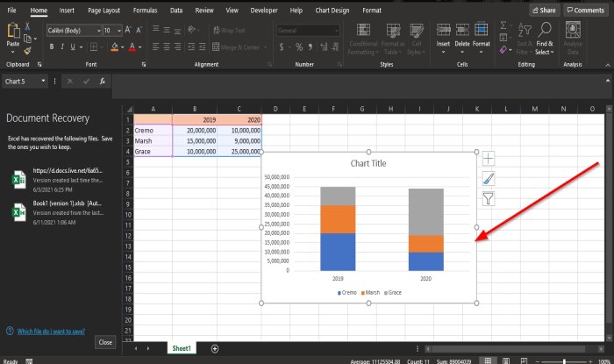Expand the Fill Color dropdown arrow
This screenshot has height=364, width=614.
[x=122, y=47]
